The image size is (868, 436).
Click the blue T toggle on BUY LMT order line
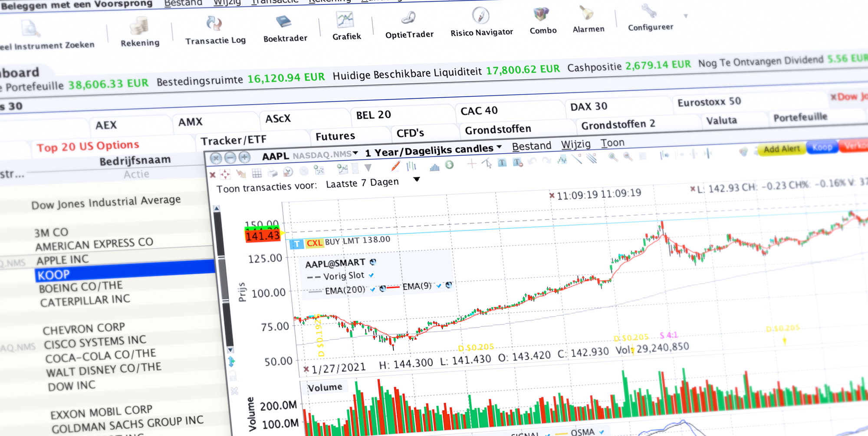pos(296,244)
